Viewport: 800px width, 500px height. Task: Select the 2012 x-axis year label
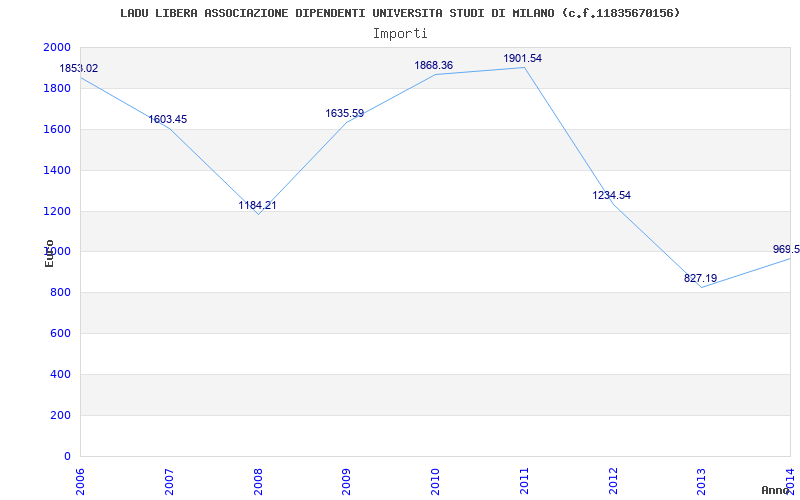point(613,482)
